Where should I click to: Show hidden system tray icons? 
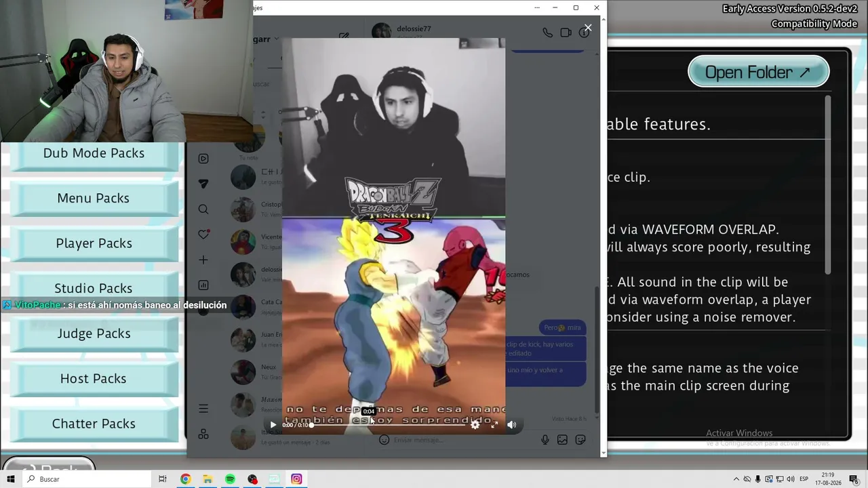coord(736,479)
